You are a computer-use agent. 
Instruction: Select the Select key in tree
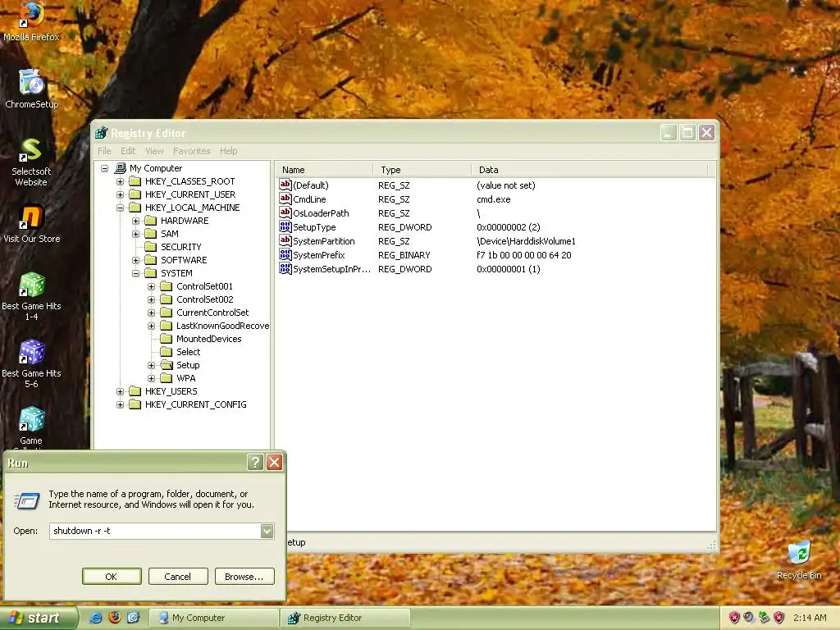pyautogui.click(x=188, y=352)
